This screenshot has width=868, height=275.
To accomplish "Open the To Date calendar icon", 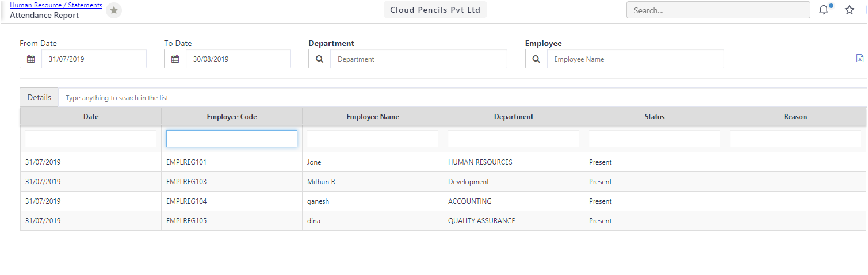I will click(x=175, y=59).
